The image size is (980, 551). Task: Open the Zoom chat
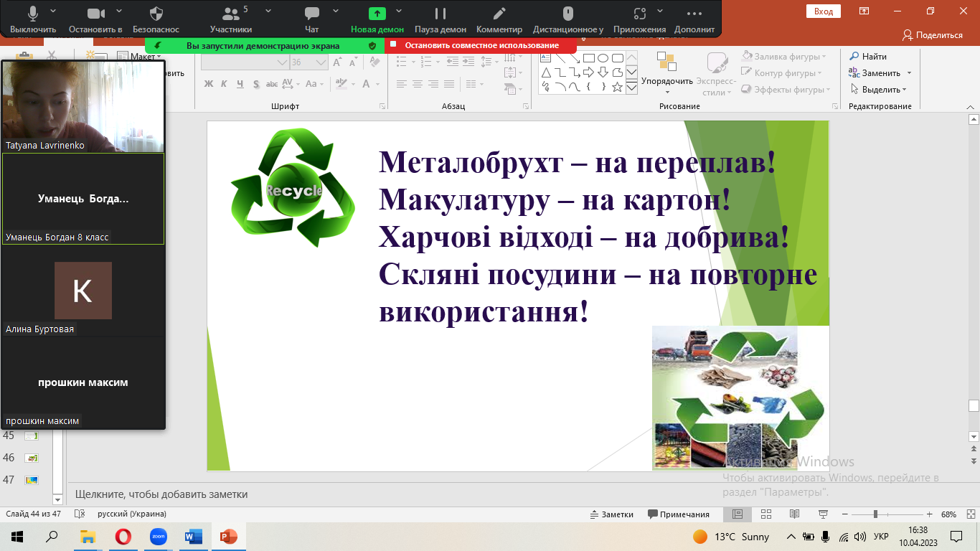coord(311,19)
